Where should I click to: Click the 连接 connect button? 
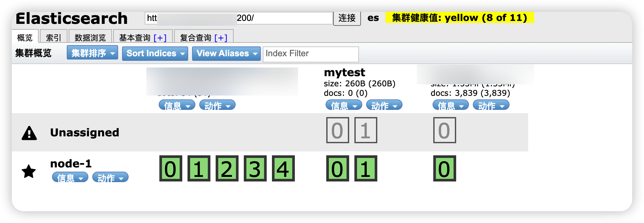tap(347, 18)
